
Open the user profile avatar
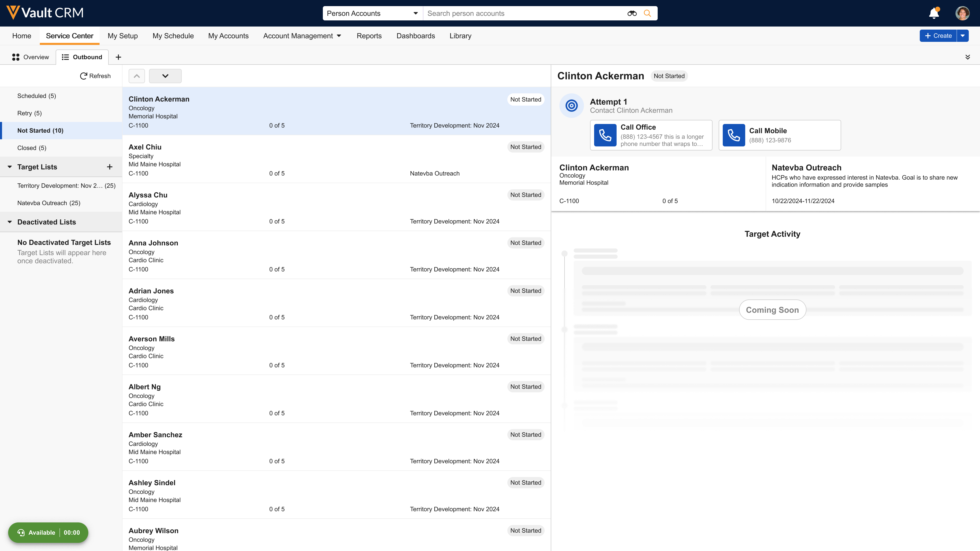962,13
